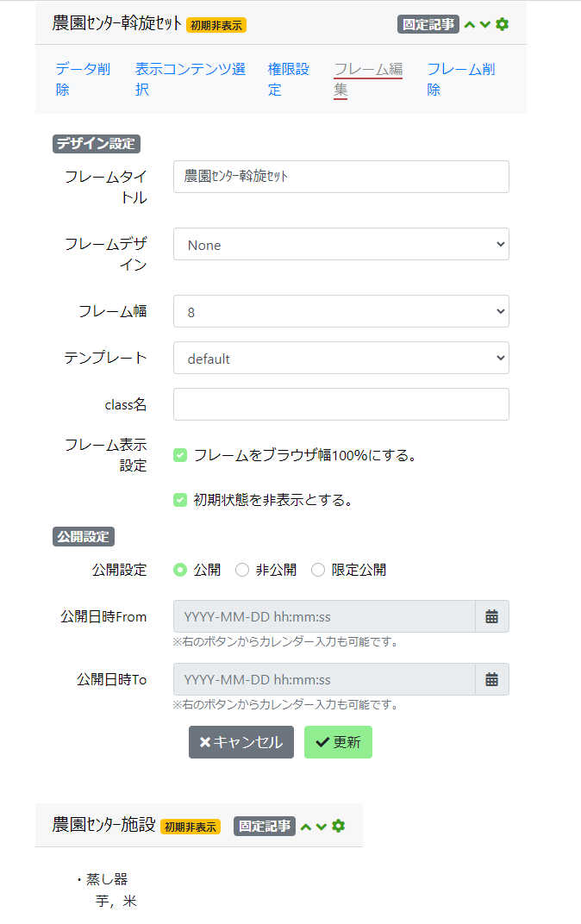Expand the フレームデザイン dropdown showing None
581x924 pixels.
pyautogui.click(x=341, y=244)
